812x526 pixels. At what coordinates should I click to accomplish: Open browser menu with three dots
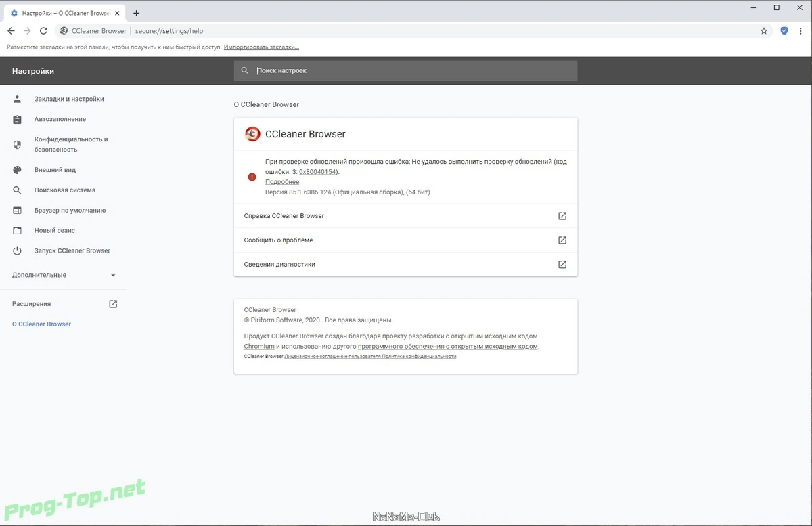pyautogui.click(x=800, y=30)
